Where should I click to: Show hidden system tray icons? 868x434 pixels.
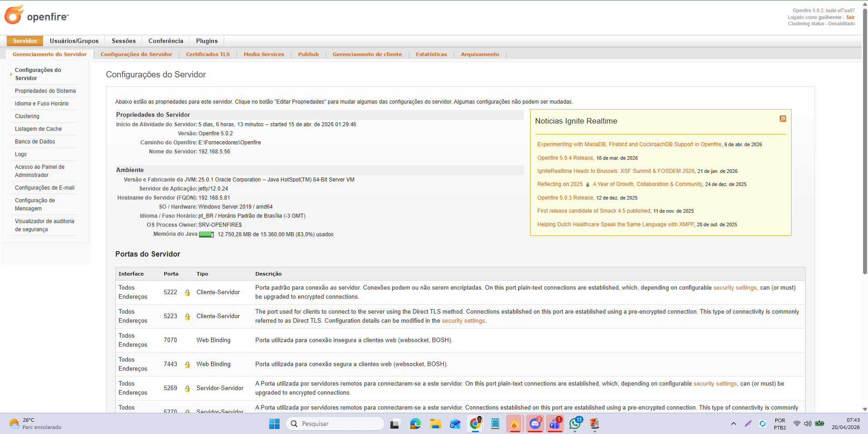(733, 424)
